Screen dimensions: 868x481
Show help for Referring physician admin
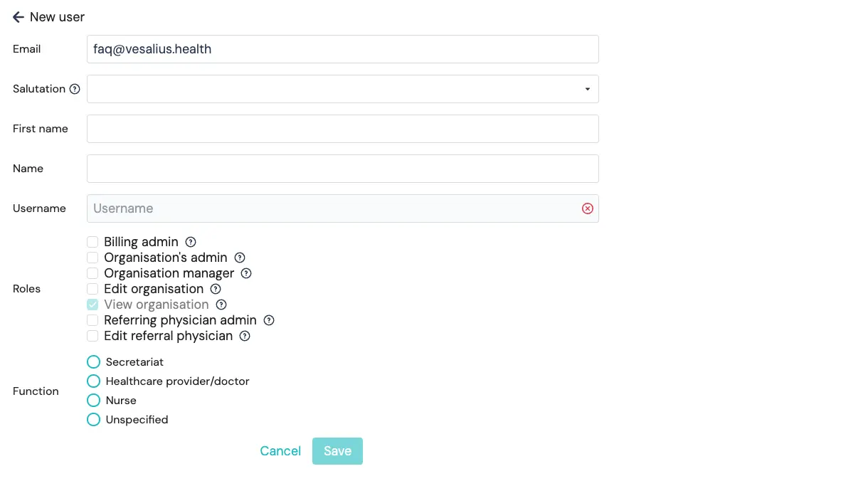(269, 320)
